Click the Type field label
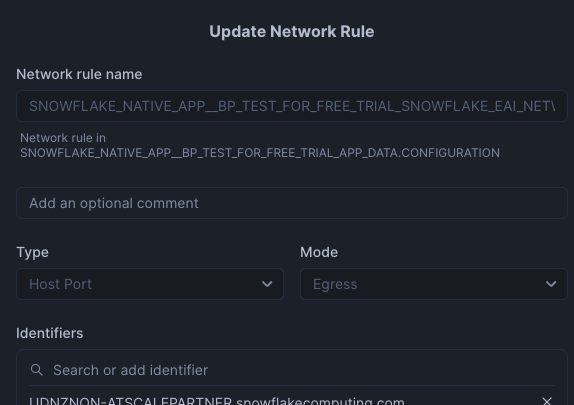574x405 pixels. coord(33,253)
